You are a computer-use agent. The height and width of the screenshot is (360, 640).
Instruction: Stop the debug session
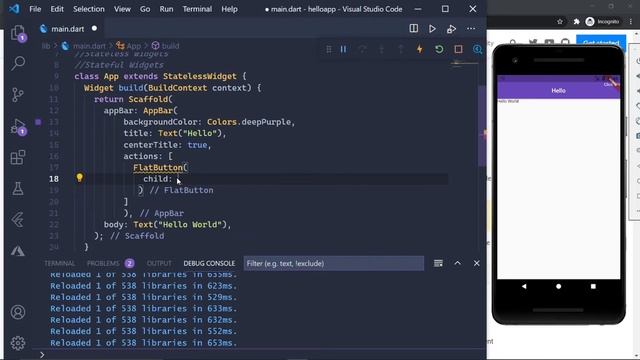coord(458,49)
